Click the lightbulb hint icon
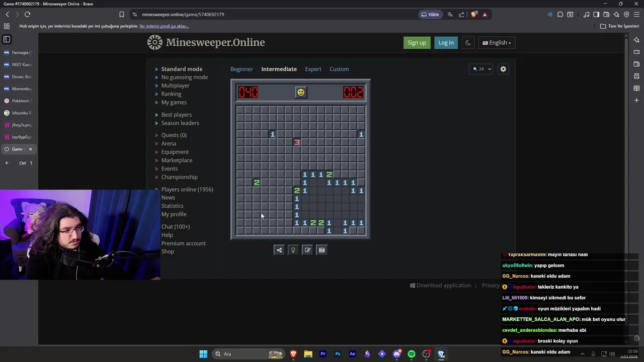The width and height of the screenshot is (644, 362). pyautogui.click(x=293, y=250)
